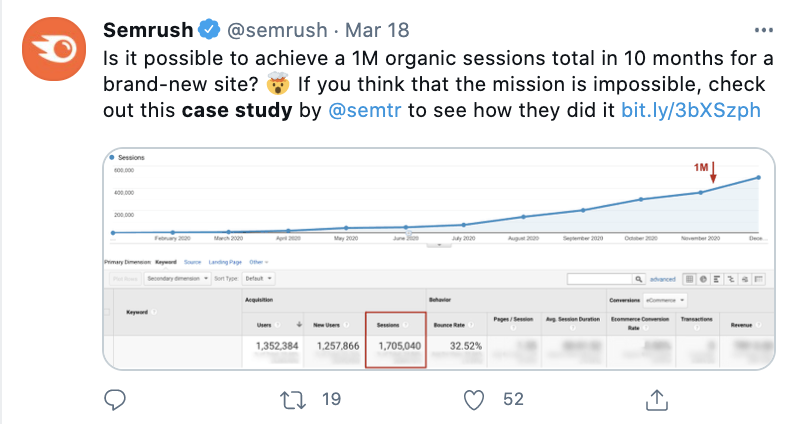Open the share tweet icon

point(656,400)
